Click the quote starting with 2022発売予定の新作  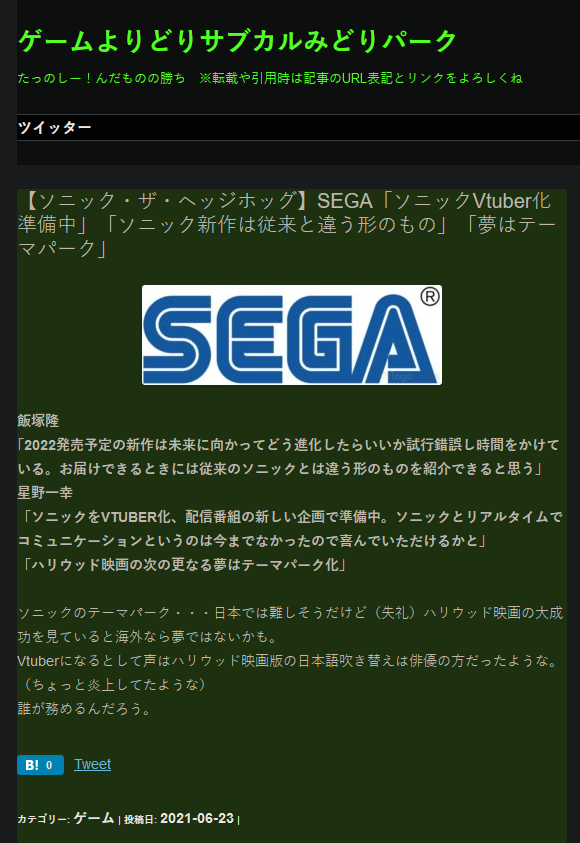coord(288,456)
